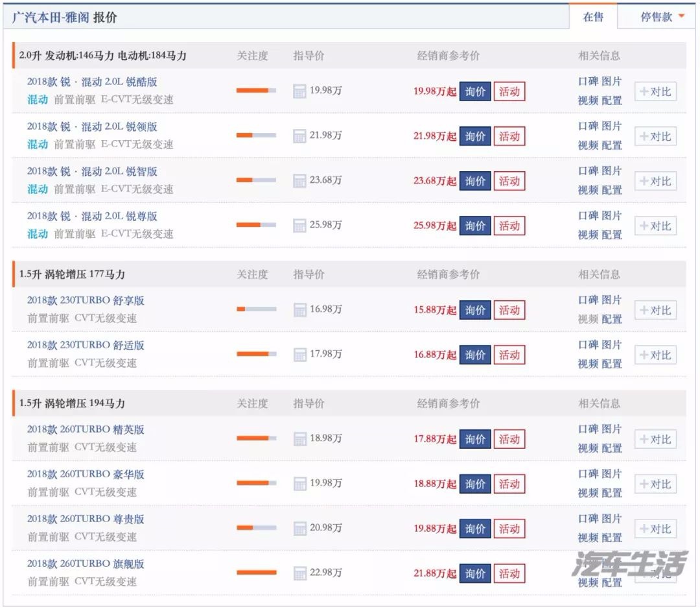Open 2018款 锐·混动 2.0L 锐尊版 link

pyautogui.click(x=92, y=216)
